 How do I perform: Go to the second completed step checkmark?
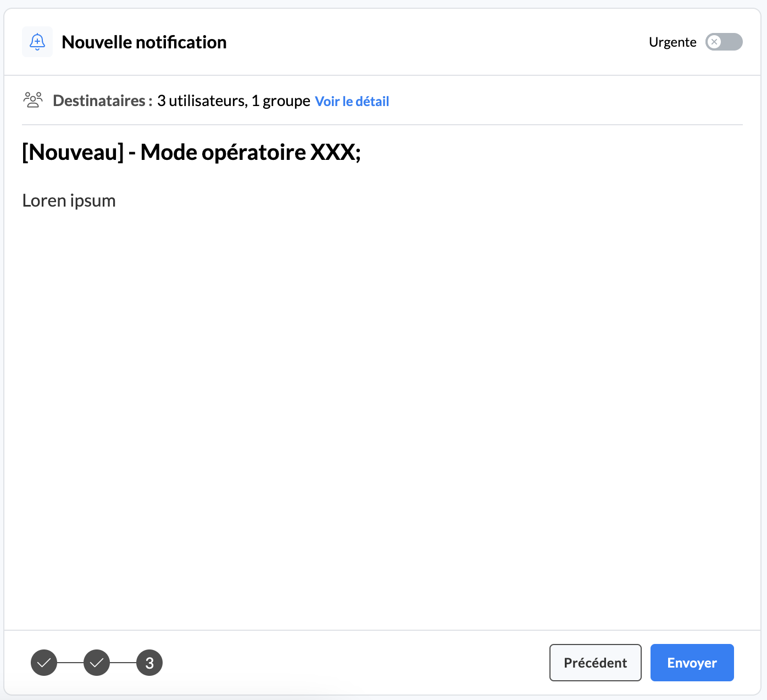pyautogui.click(x=97, y=663)
